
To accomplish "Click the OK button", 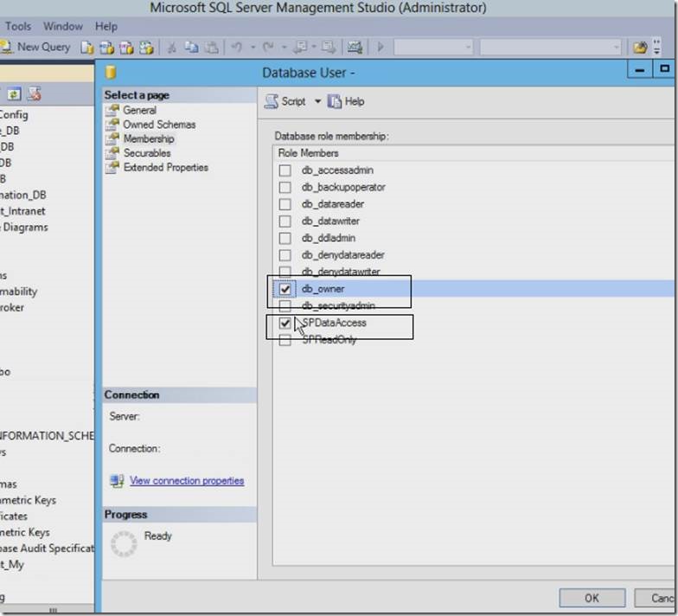I will click(x=592, y=598).
